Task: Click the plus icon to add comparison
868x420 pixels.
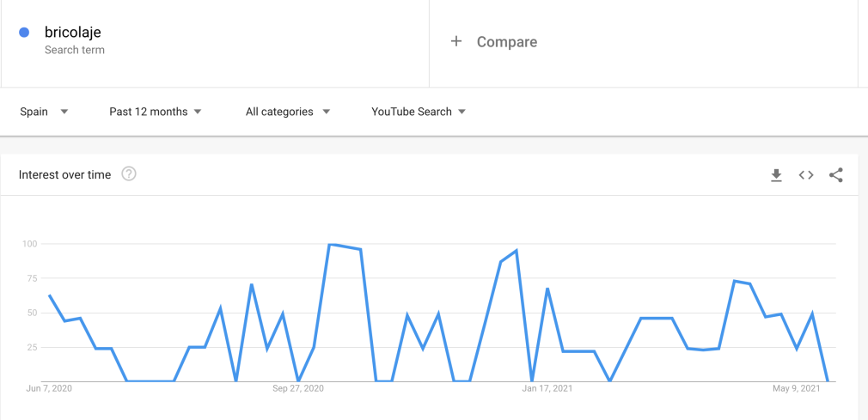Action: 456,41
